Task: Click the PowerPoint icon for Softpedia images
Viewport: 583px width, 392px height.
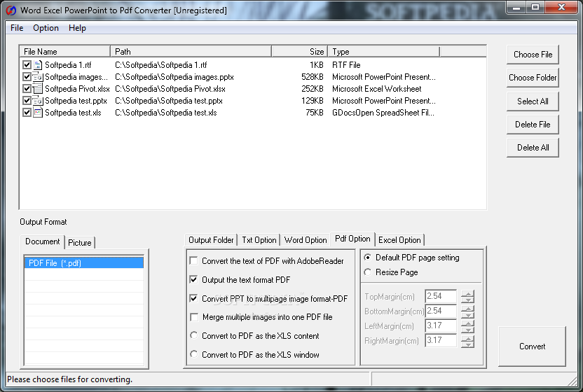Action: tap(38, 77)
